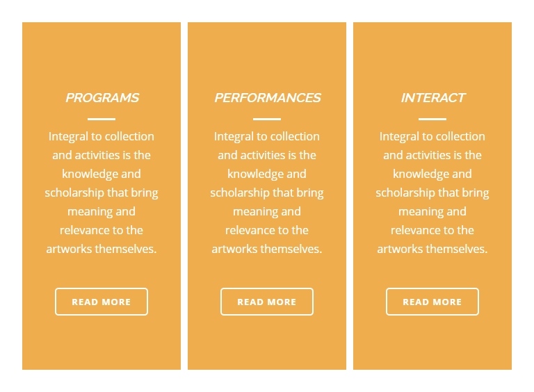Click empty area atop Programs card
Screen dimensions: 534x392
102,54
